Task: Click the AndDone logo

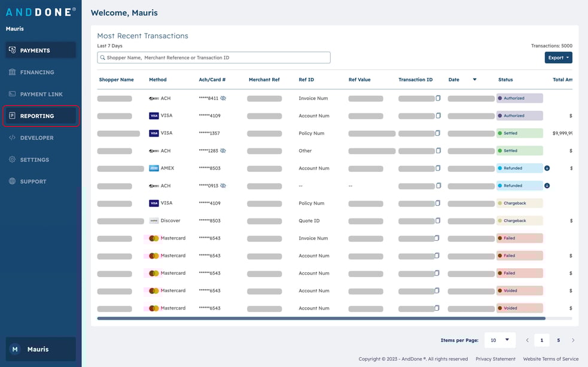Action: 39,10
